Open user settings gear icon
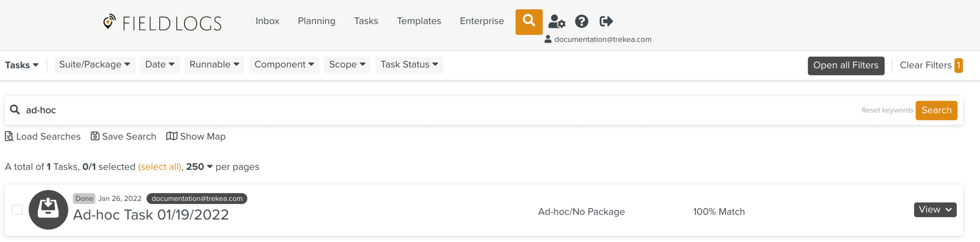The width and height of the screenshot is (980, 242). coord(556,22)
